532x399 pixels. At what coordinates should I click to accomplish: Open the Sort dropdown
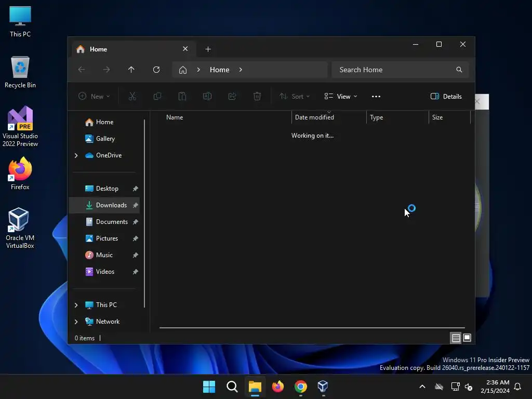(295, 96)
